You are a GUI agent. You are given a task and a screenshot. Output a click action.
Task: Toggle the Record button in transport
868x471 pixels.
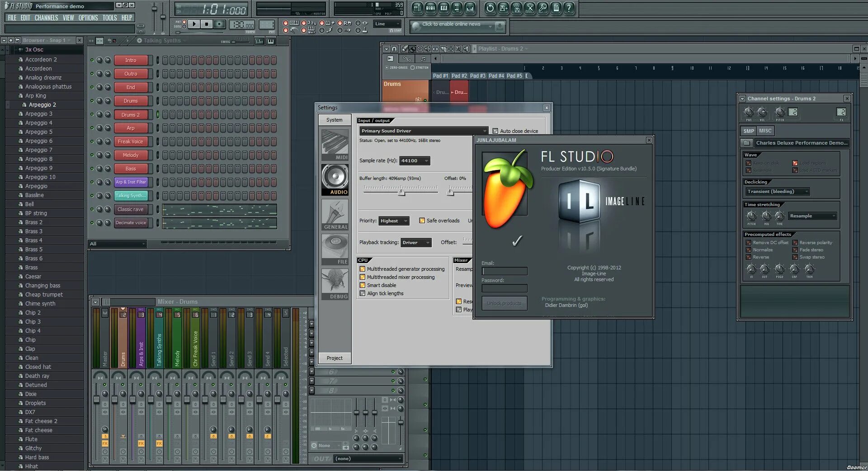click(x=219, y=24)
